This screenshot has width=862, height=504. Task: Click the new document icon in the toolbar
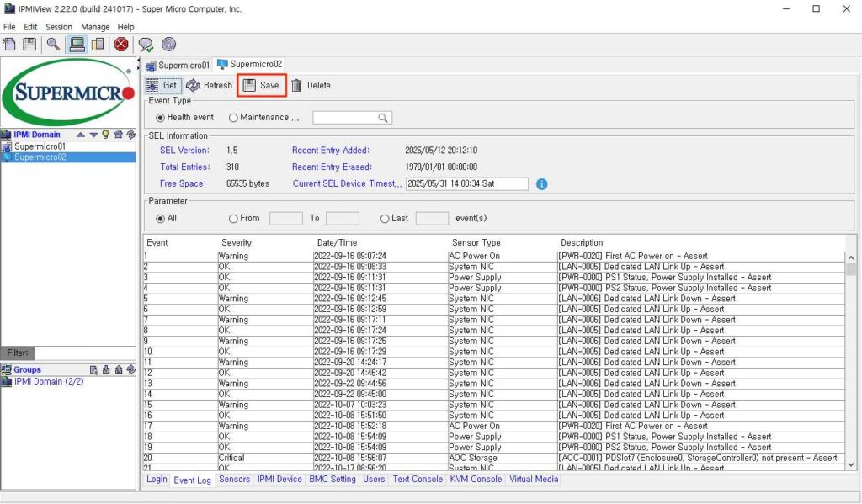(x=10, y=44)
